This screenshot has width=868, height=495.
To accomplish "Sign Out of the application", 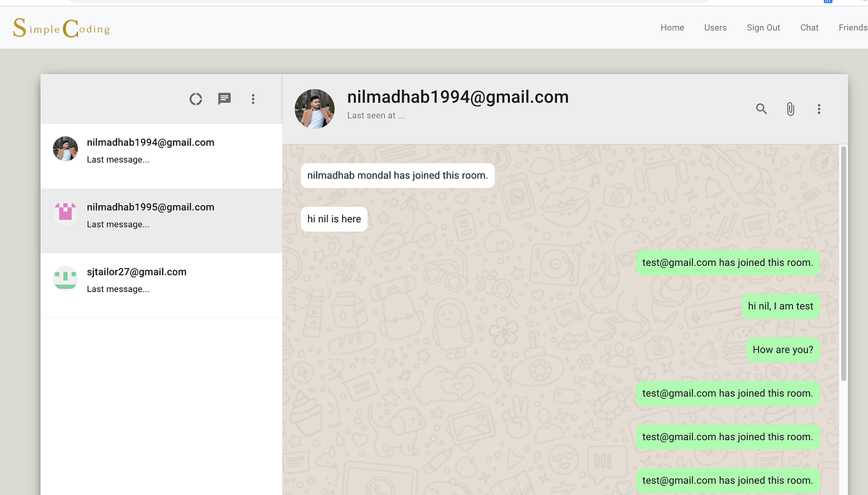I will tap(763, 27).
